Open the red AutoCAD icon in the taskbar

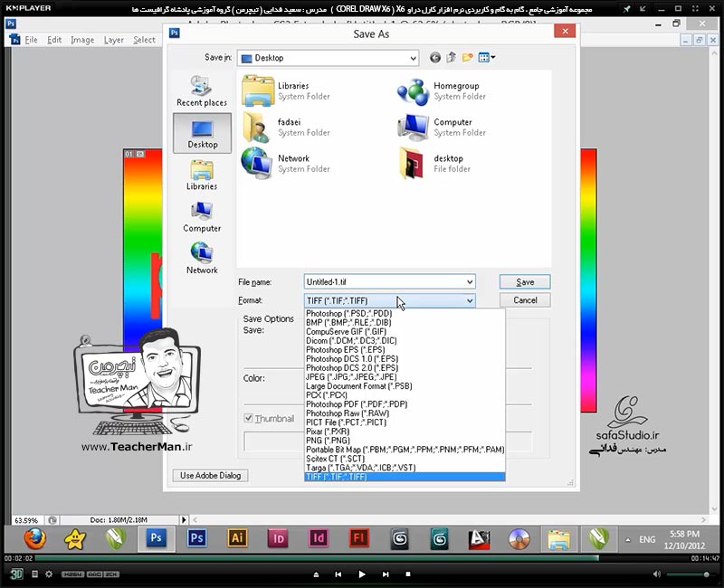pos(479,539)
